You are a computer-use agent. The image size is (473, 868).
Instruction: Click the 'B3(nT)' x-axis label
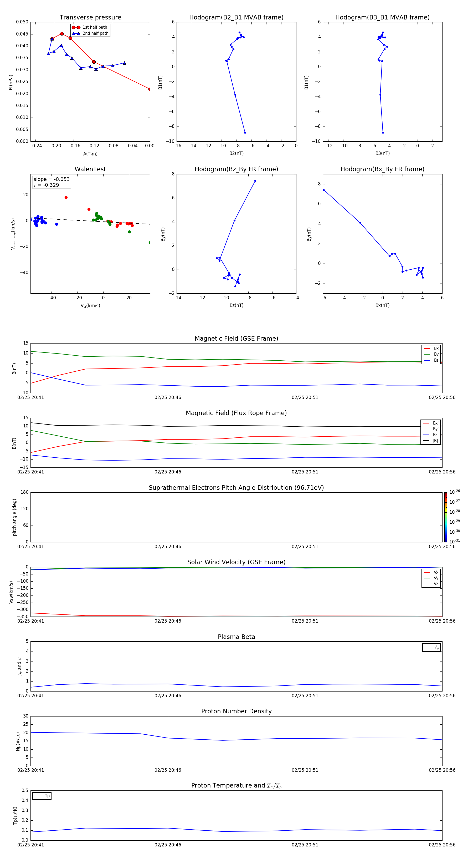(x=382, y=153)
